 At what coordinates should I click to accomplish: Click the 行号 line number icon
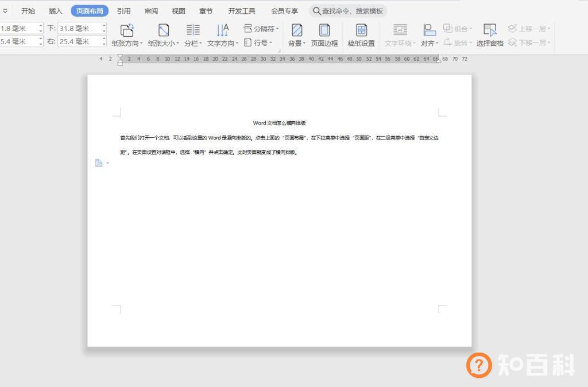click(x=247, y=42)
